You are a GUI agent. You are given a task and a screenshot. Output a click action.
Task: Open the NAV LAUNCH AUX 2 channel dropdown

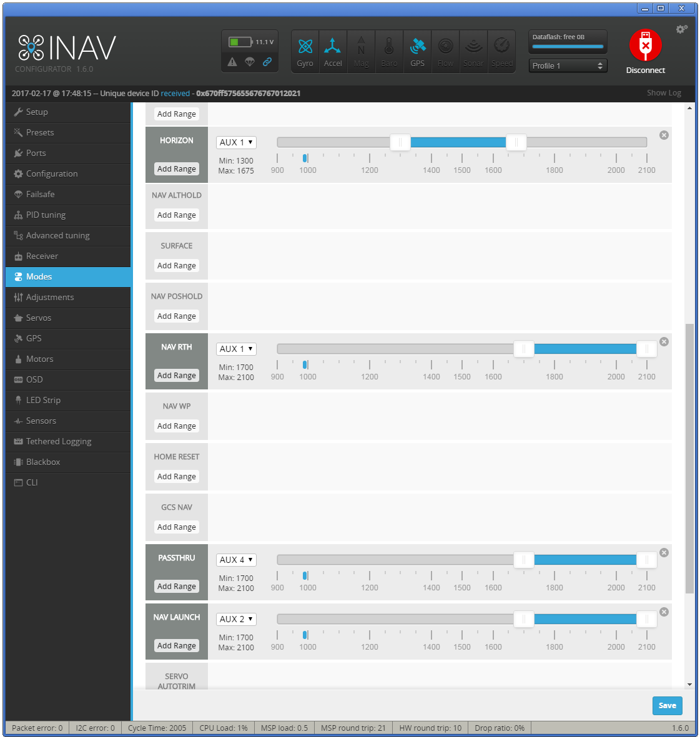pyautogui.click(x=236, y=619)
